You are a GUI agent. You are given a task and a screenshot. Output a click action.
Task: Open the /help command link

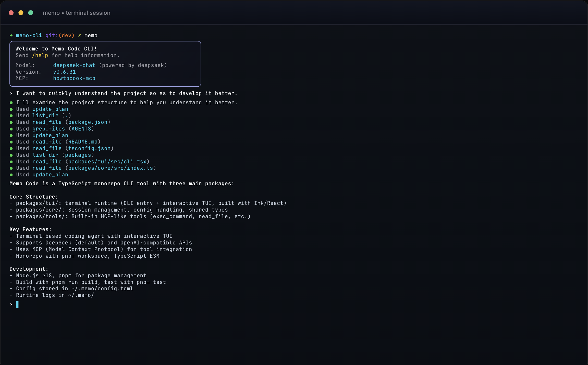pyautogui.click(x=40, y=55)
